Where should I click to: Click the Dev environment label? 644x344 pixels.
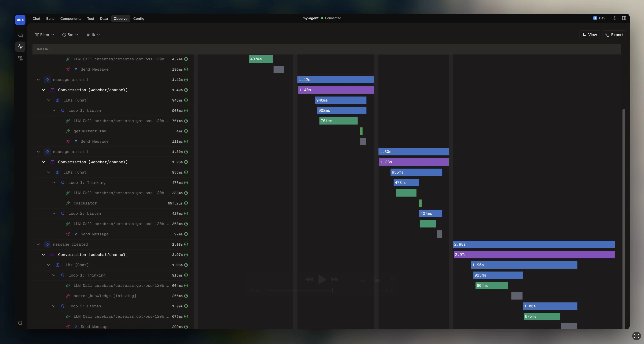pos(602,18)
